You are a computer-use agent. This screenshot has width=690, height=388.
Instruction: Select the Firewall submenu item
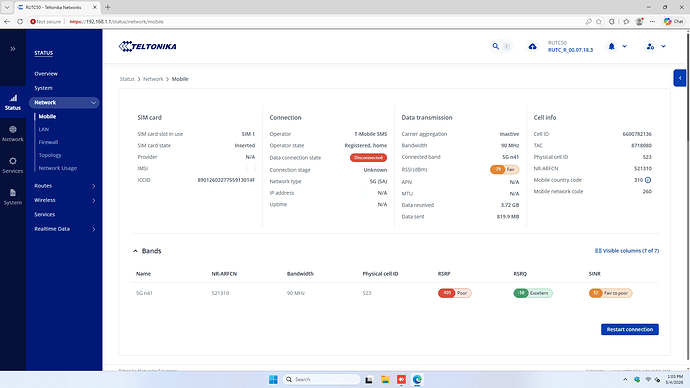(x=48, y=142)
